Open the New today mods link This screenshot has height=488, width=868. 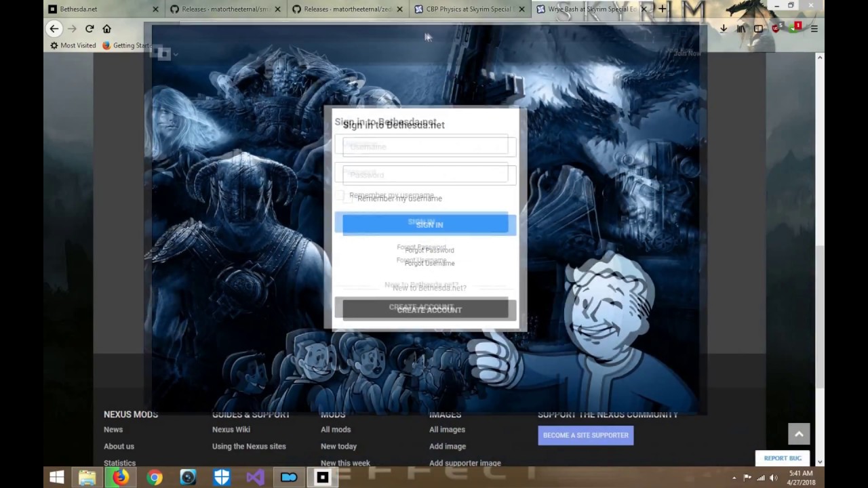click(338, 447)
